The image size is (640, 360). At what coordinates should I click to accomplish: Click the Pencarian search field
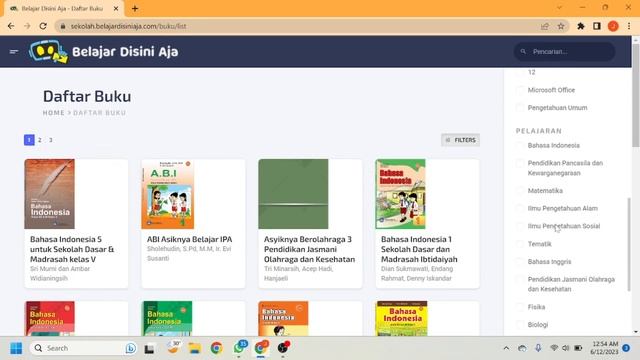[x=564, y=51]
